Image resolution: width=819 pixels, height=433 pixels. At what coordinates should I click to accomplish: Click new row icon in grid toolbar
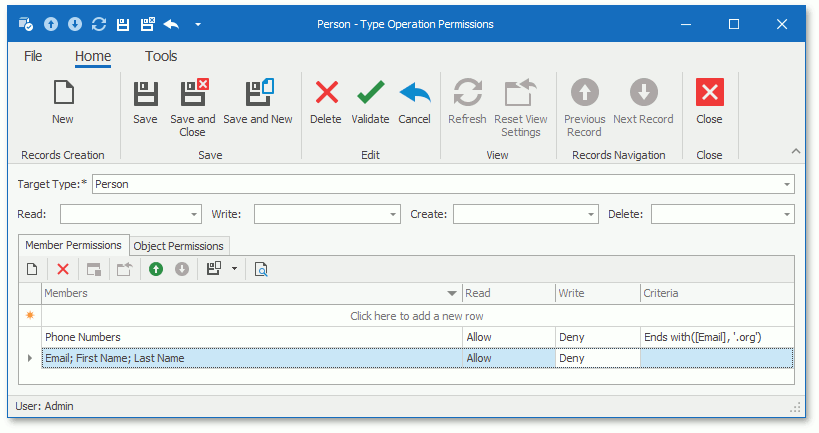32,269
